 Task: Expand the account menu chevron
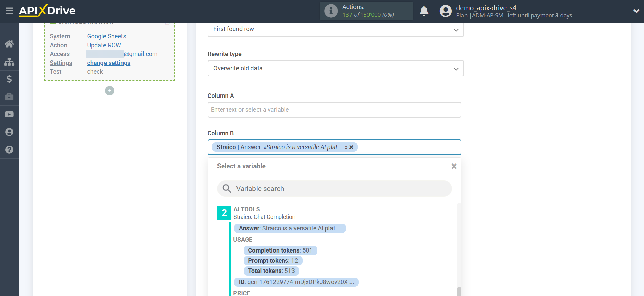pos(636,11)
